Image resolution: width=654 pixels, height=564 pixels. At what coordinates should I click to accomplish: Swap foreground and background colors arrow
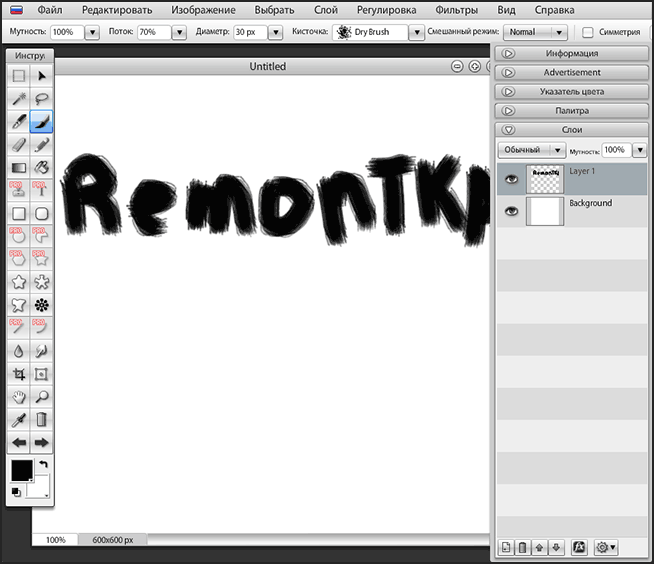pyautogui.click(x=43, y=464)
